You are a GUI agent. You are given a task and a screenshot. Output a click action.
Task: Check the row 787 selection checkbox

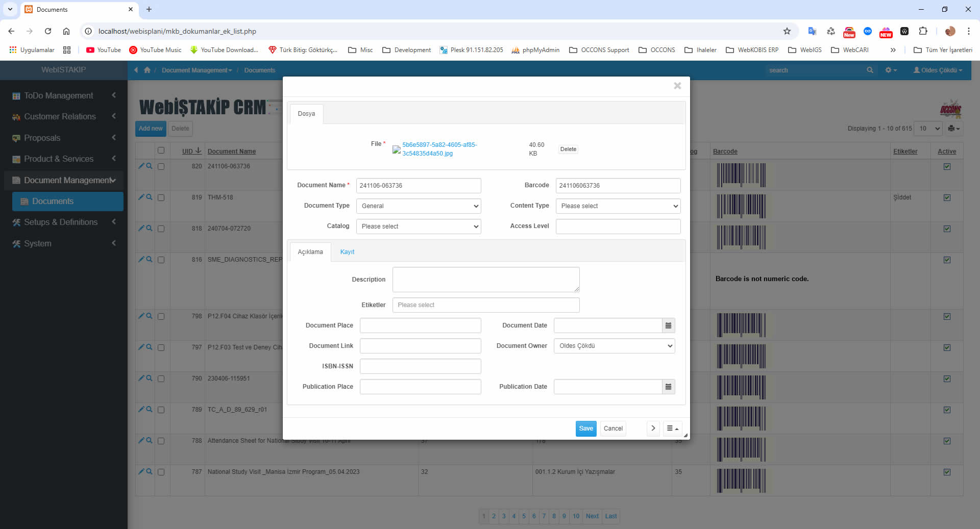[x=161, y=472]
